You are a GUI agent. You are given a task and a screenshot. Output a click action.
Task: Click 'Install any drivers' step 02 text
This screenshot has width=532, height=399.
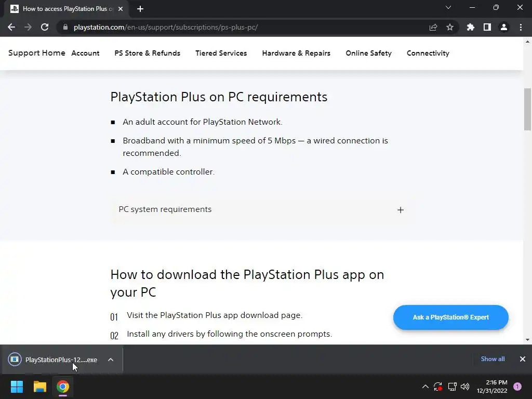[229, 334]
